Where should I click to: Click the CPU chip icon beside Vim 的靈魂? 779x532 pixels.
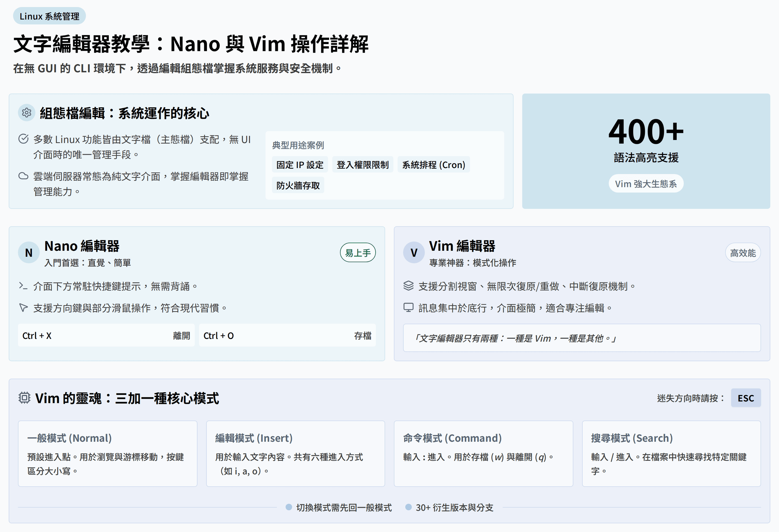24,398
